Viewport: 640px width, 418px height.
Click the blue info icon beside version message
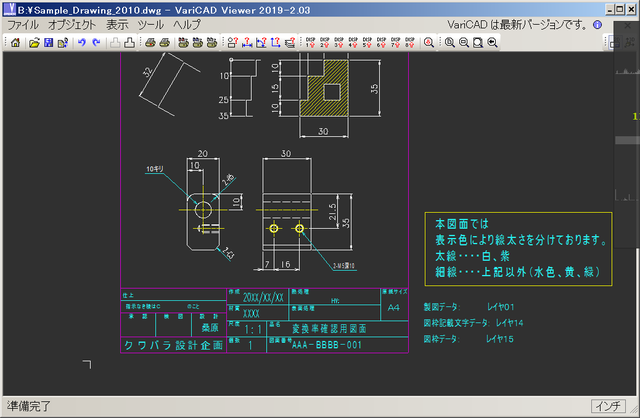pyautogui.click(x=598, y=25)
